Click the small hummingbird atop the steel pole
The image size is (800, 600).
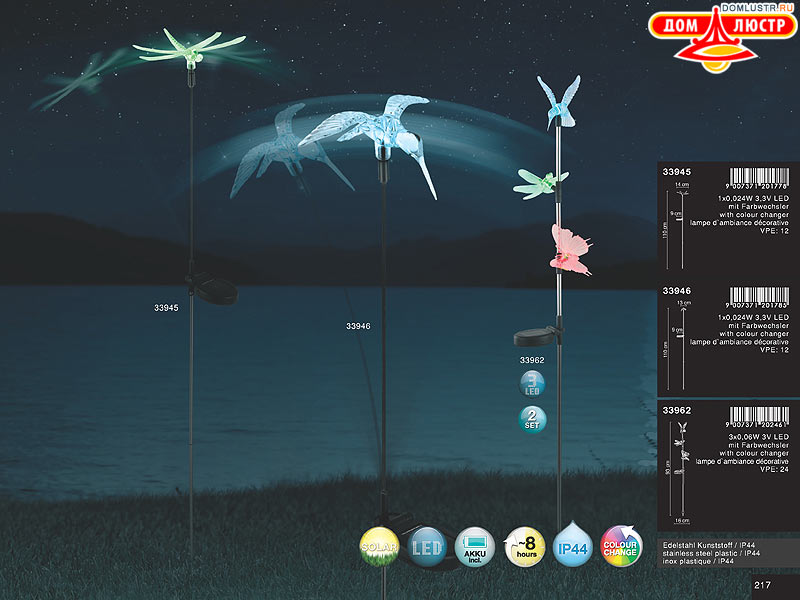pyautogui.click(x=559, y=102)
